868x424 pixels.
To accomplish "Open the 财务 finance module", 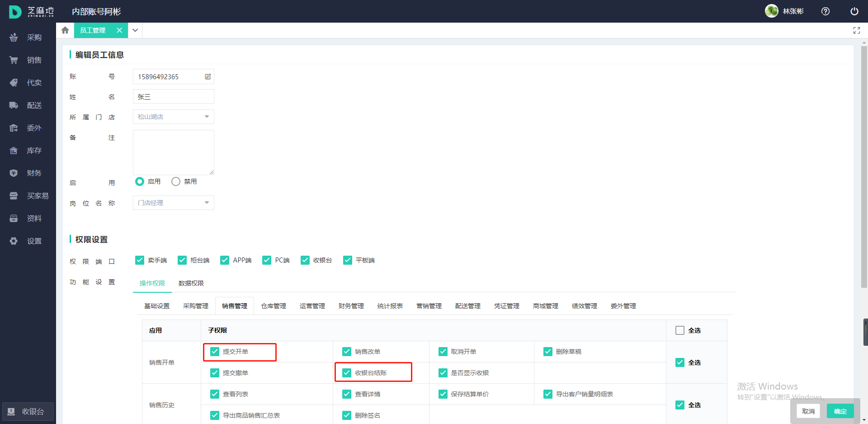I will click(x=27, y=173).
